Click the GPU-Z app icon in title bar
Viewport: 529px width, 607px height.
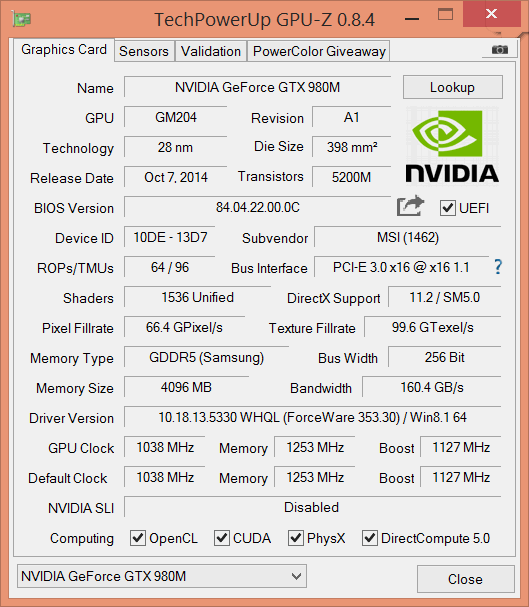coord(21,19)
